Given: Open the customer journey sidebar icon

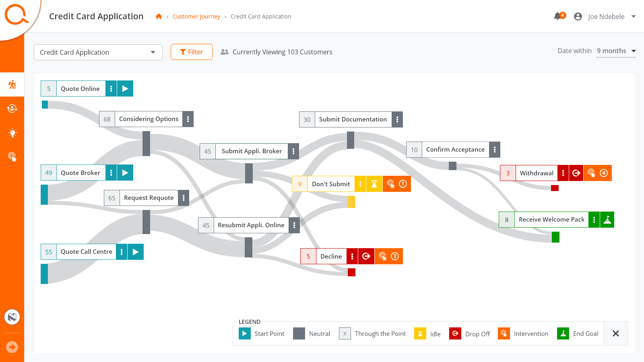Looking at the screenshot, I should click(12, 85).
